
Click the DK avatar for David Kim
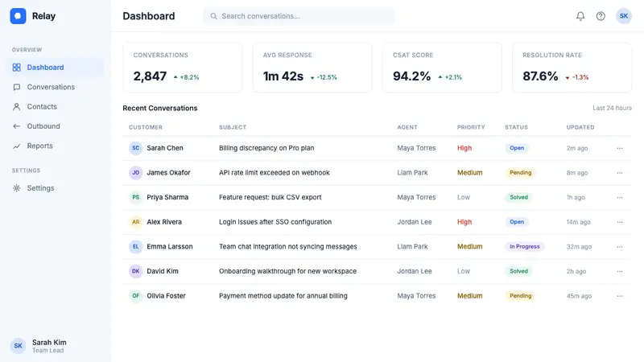pos(135,271)
